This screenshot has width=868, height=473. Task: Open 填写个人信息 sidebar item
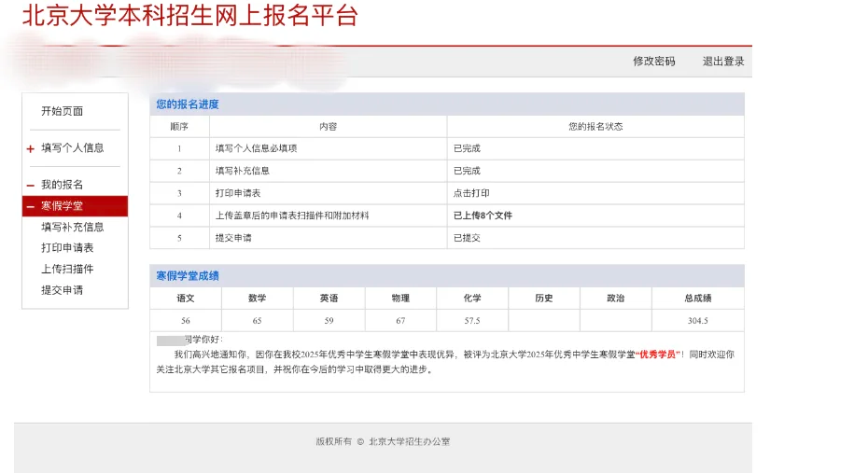tap(73, 147)
